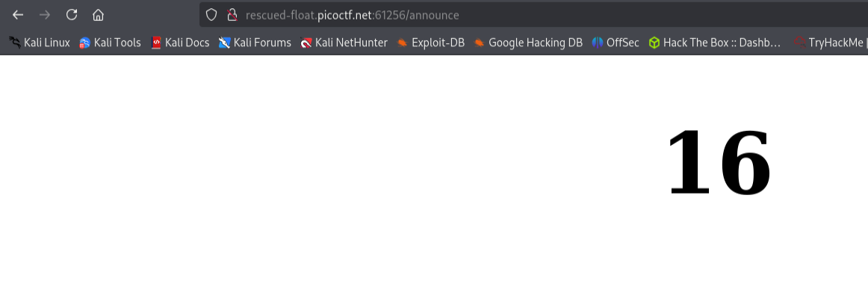The width and height of the screenshot is (868, 281).
Task: Click the forward navigation arrow
Action: 45,15
